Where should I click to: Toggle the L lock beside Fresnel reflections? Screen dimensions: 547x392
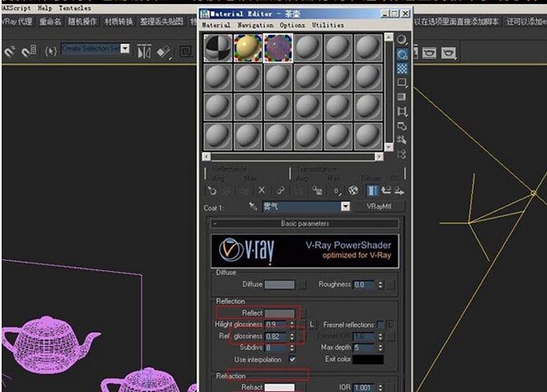point(391,324)
